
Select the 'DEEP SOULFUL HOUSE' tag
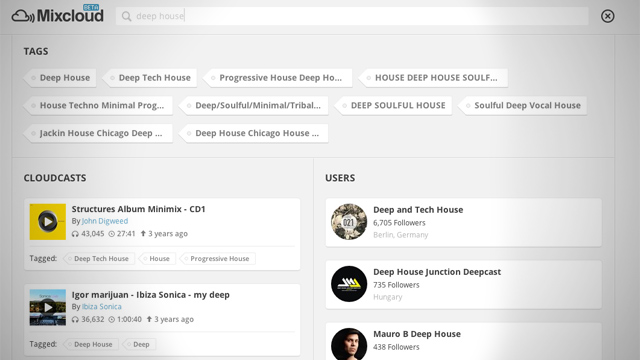point(394,105)
